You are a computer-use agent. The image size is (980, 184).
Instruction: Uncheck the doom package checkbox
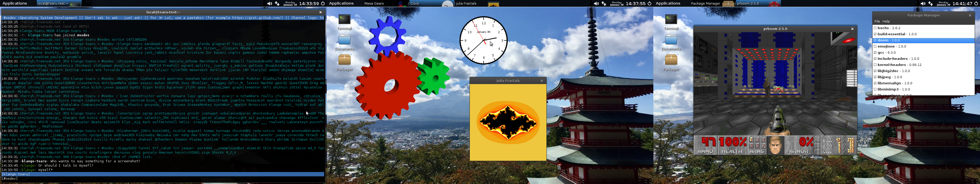[875, 40]
